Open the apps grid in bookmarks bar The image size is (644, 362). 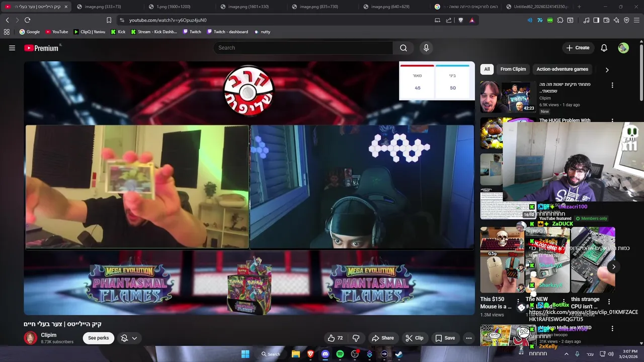pos(7,32)
